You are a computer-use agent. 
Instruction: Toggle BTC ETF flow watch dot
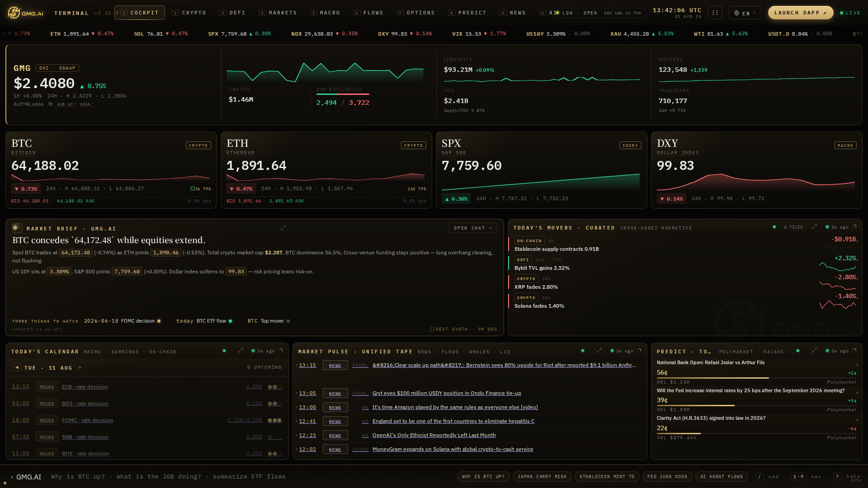(x=230, y=321)
